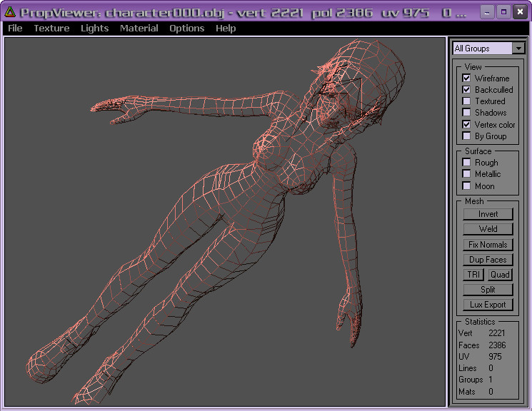
Task: Convert mesh with Quad button
Action: [x=500, y=274]
